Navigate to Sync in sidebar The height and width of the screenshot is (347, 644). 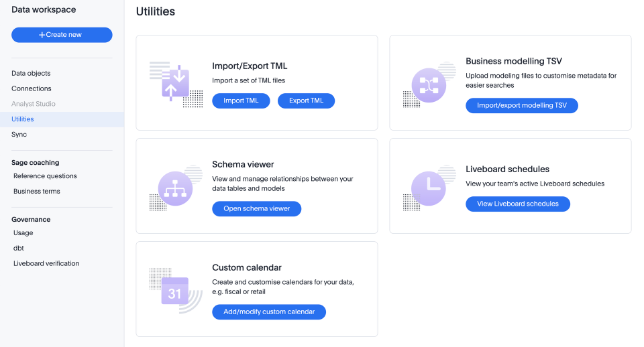pyautogui.click(x=19, y=135)
